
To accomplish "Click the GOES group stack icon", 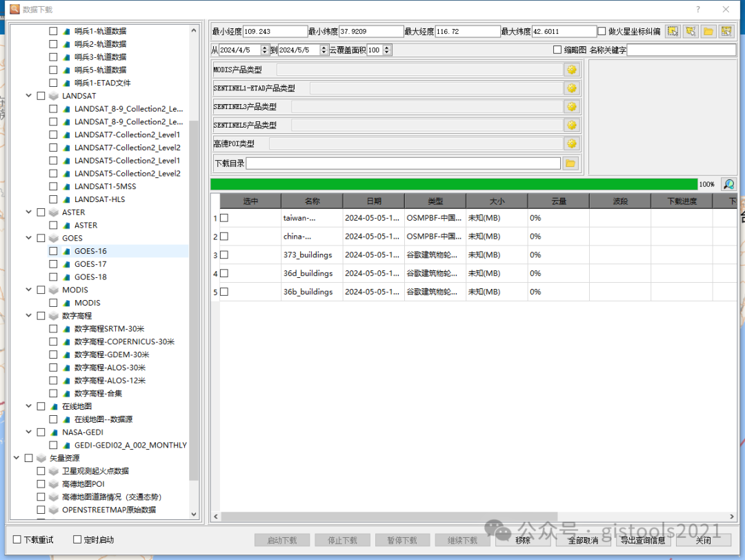I will coord(54,238).
